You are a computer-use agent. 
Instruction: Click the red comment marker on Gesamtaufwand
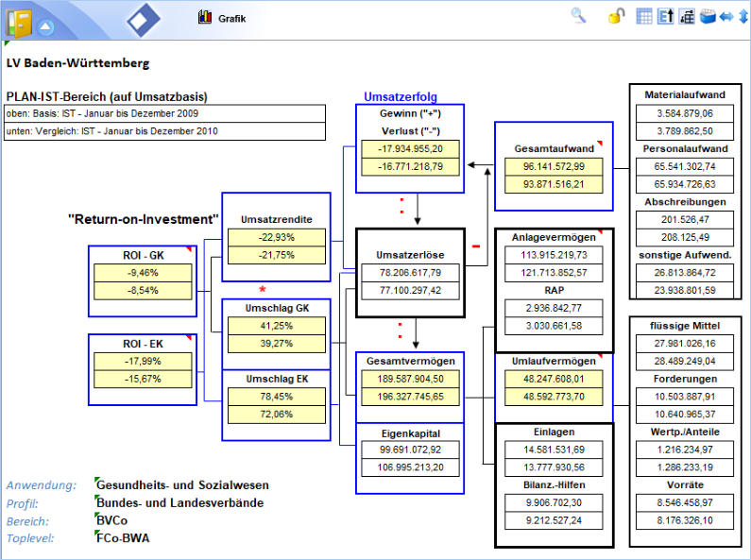coord(600,142)
